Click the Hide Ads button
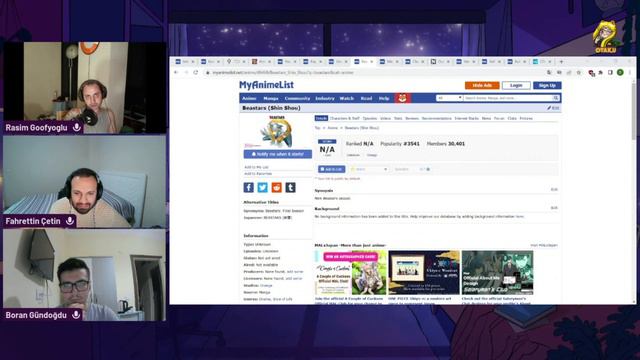 point(482,85)
